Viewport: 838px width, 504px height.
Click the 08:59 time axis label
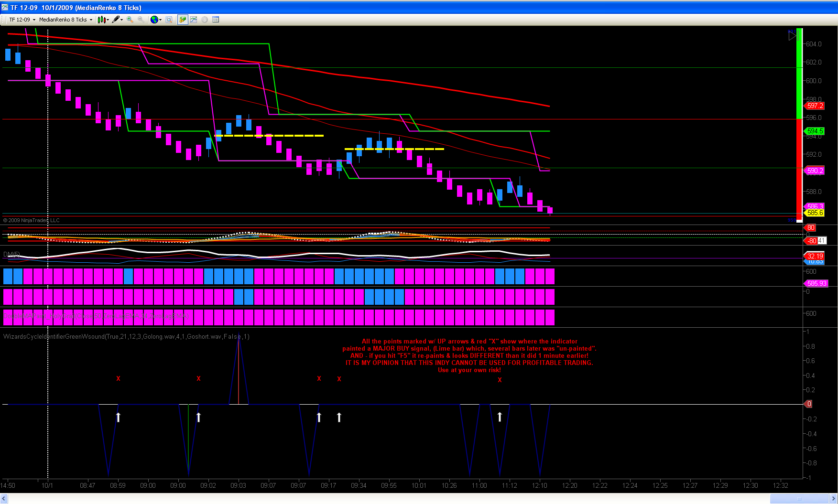pos(118,485)
